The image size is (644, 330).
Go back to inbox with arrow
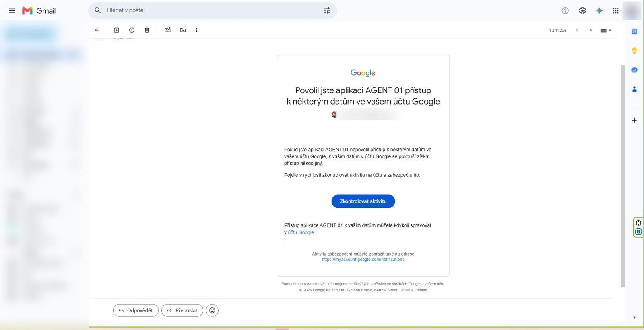point(97,30)
